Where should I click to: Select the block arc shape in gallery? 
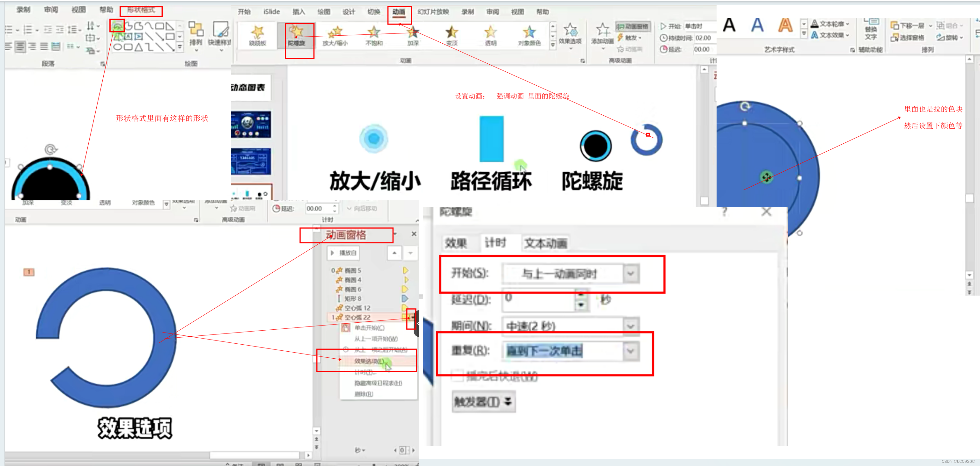(x=117, y=26)
